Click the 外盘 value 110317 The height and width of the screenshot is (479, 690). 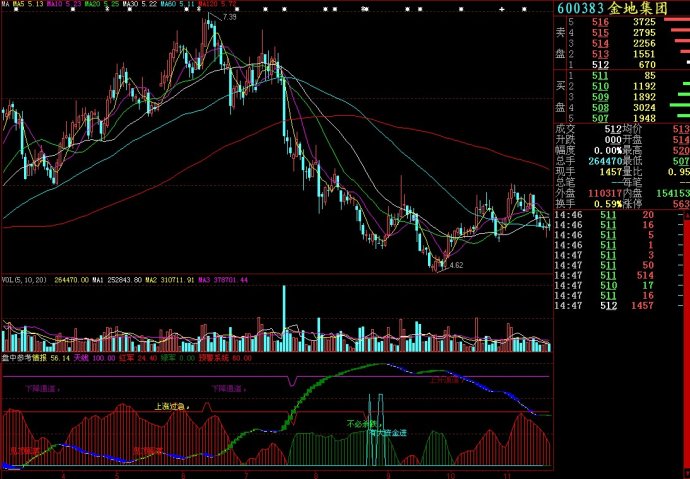tap(605, 193)
